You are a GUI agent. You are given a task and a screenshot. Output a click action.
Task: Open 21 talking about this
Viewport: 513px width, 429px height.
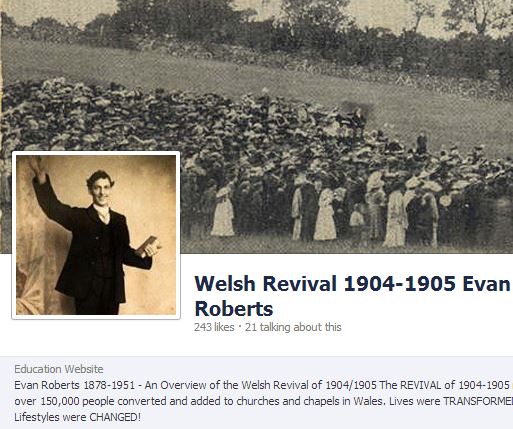293,327
